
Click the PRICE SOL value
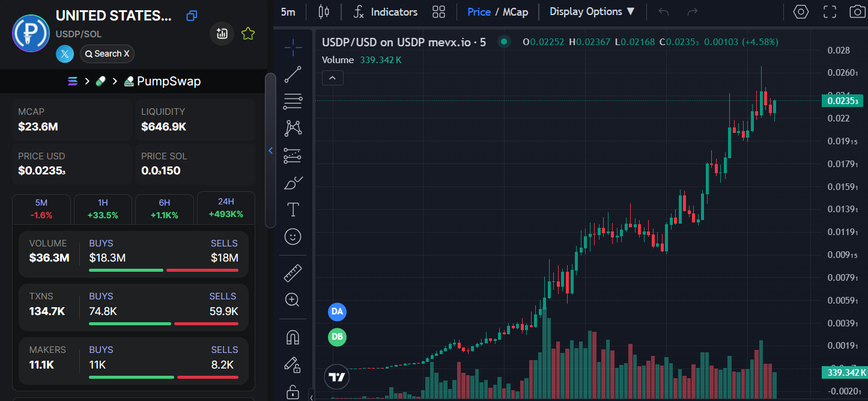160,171
